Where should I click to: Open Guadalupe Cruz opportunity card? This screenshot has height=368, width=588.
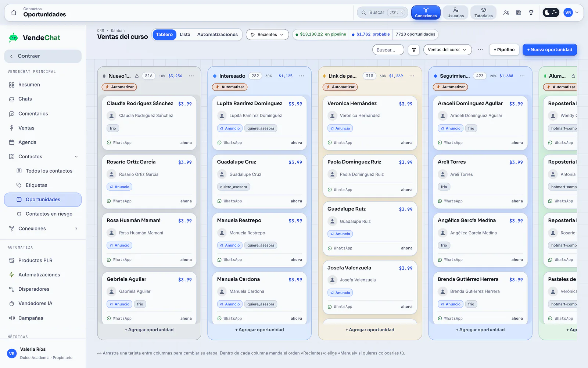[259, 181]
